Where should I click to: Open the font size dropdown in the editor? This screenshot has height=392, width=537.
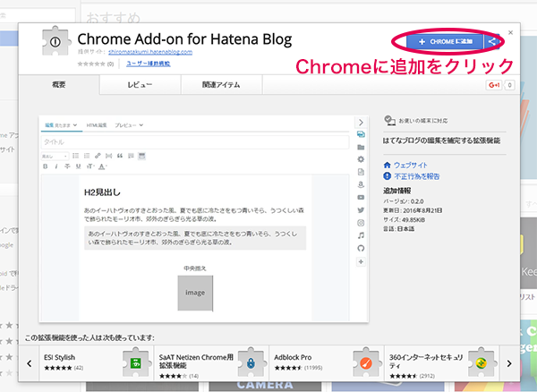tap(90, 166)
